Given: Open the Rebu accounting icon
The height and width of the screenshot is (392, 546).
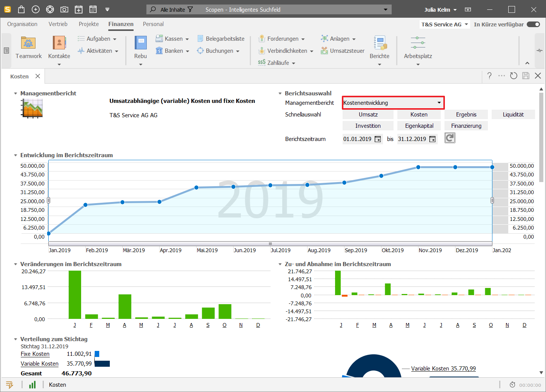Looking at the screenshot, I should coord(140,43).
